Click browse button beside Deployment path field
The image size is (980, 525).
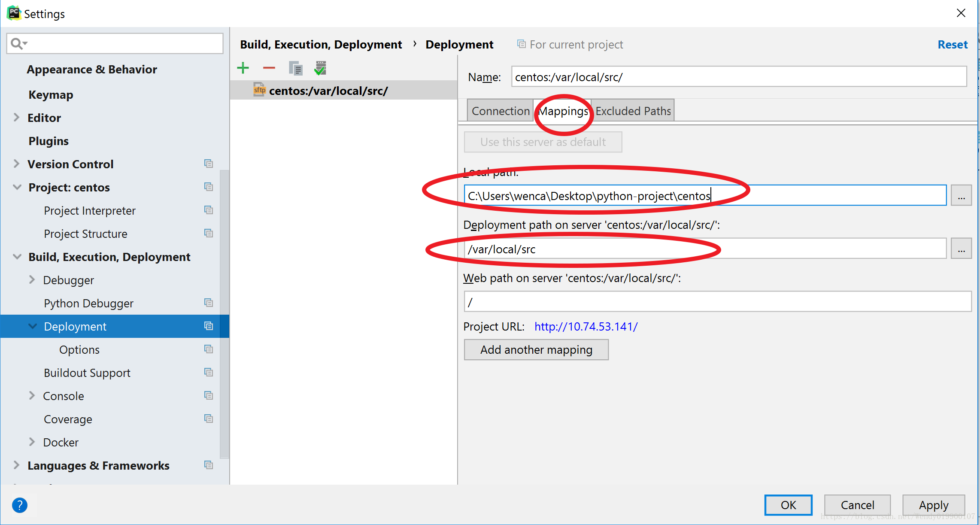pos(961,249)
